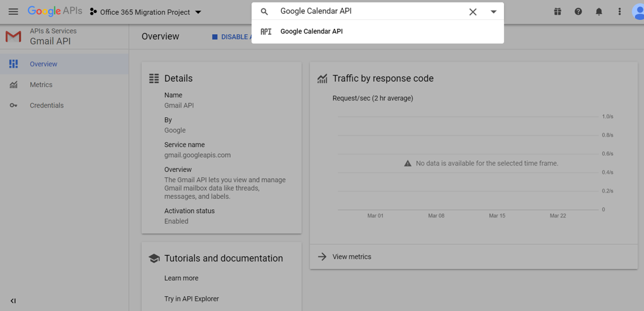Clear the search field text

coord(473,12)
